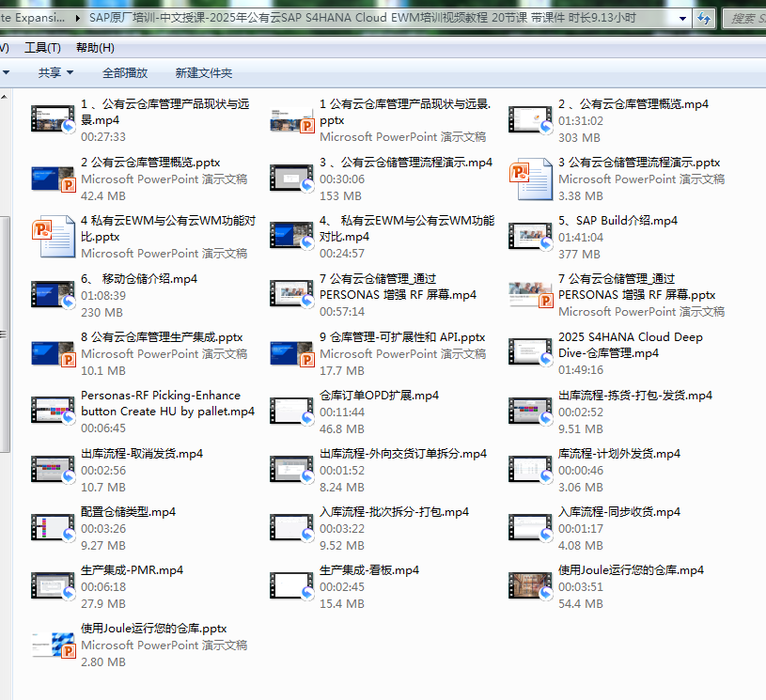Select the 5、SAP Build介绍.mp4 video icon

[529, 236]
